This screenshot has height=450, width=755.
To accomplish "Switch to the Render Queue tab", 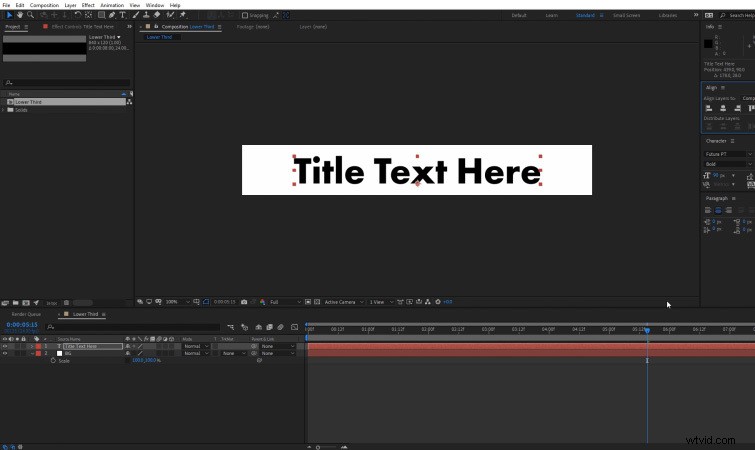I will 26,314.
